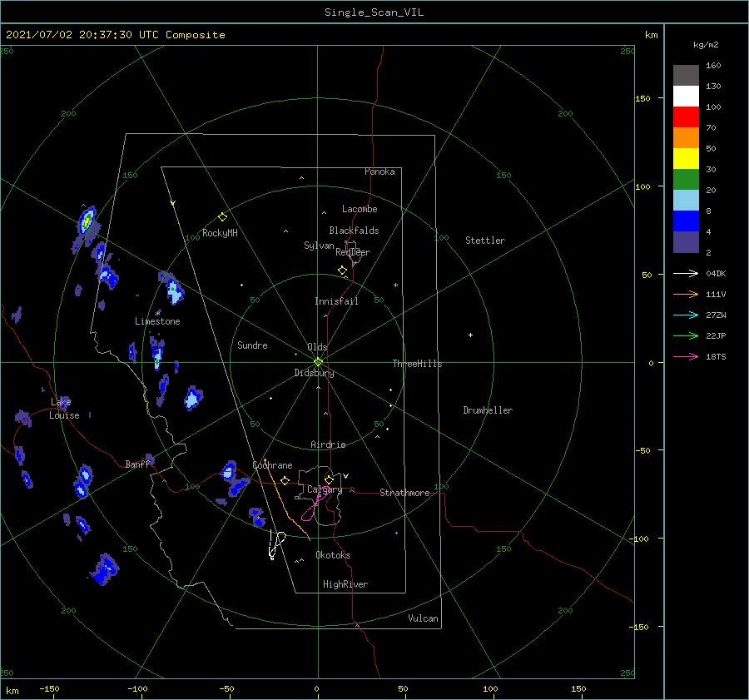Click yellow diamond radar center near Olds
The width and height of the screenshot is (749, 700).
pos(318,362)
